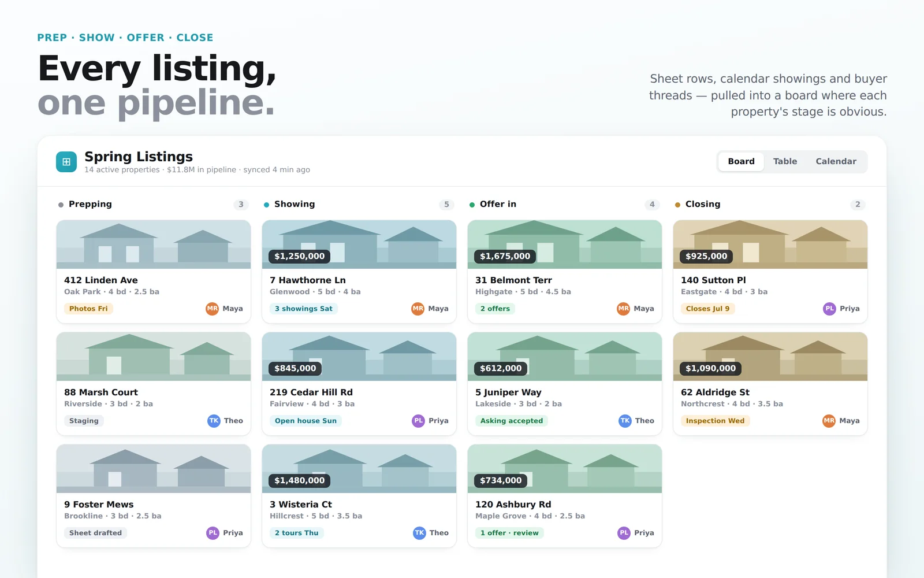Click the $845,000 price badge
The height and width of the screenshot is (578, 924).
coord(295,368)
